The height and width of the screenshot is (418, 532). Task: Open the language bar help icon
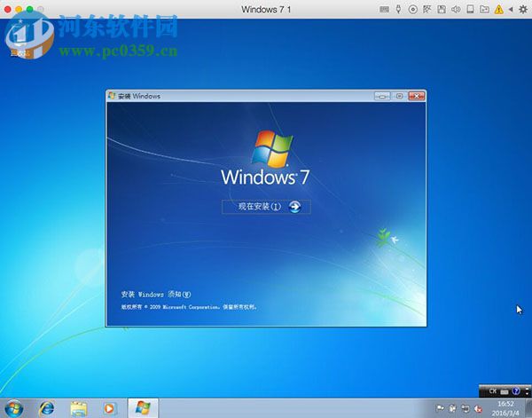coord(516,391)
